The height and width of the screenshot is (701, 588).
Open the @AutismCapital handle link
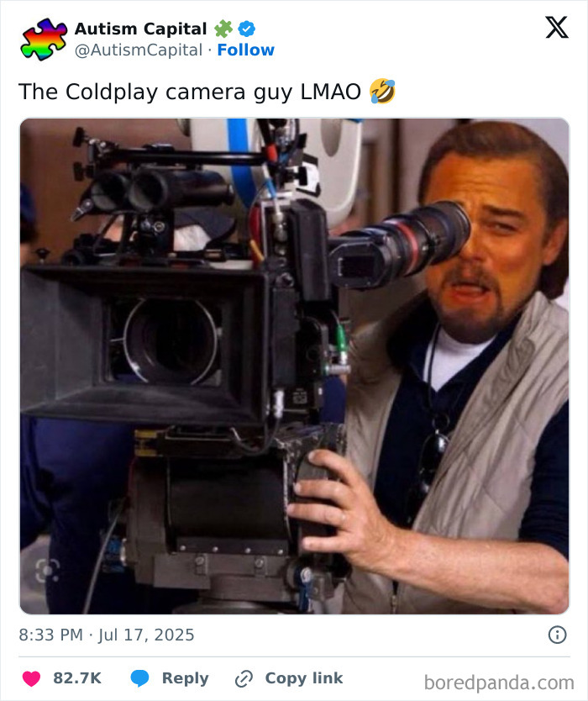coord(139,50)
